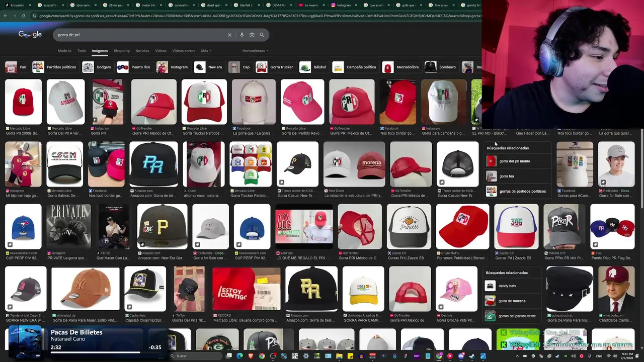Open the 'ESTOY CONTIGO' red cap image
The height and width of the screenshot is (362, 644).
(x=247, y=289)
